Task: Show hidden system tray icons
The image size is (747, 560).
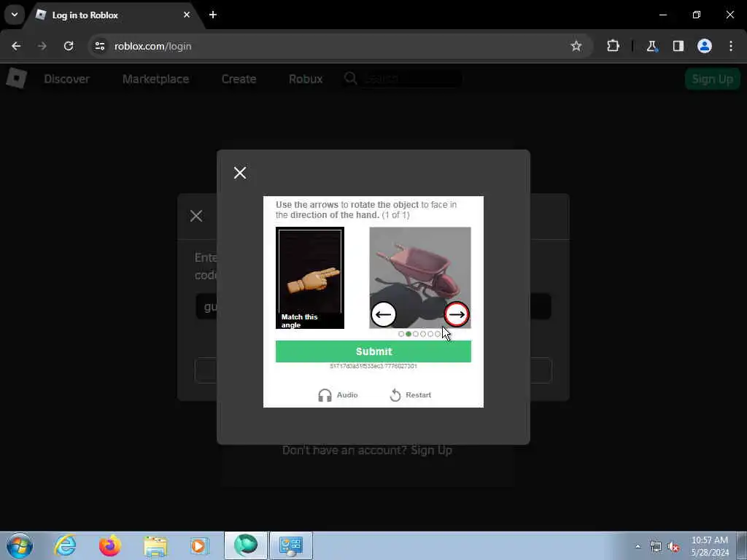Action: click(x=638, y=547)
